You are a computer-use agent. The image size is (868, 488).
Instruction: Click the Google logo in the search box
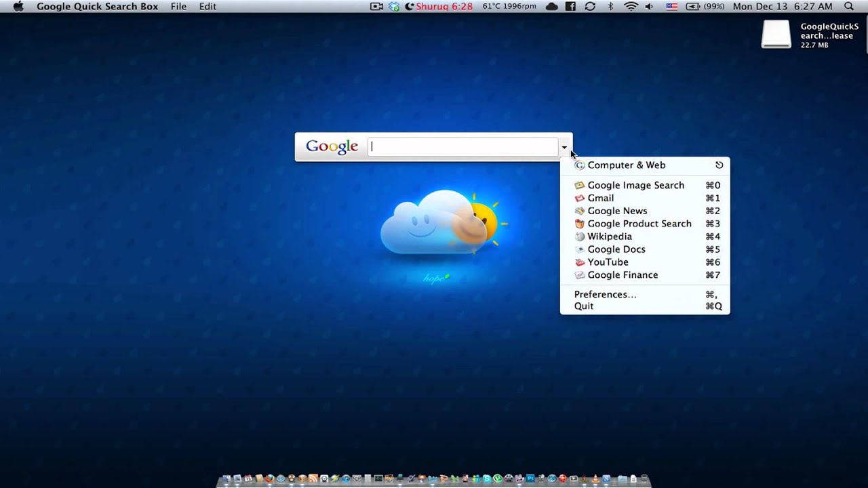pyautogui.click(x=332, y=147)
